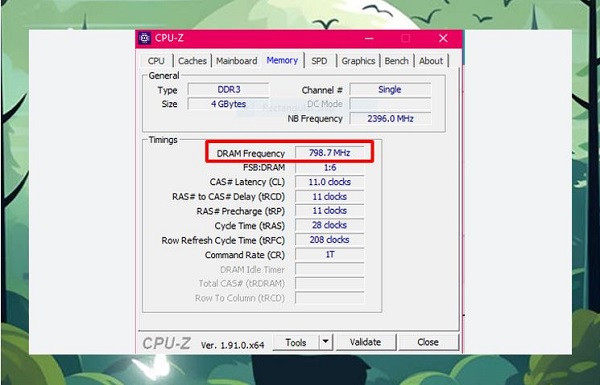The height and width of the screenshot is (385, 600).
Task: Open the Graphics tab
Action: (358, 61)
